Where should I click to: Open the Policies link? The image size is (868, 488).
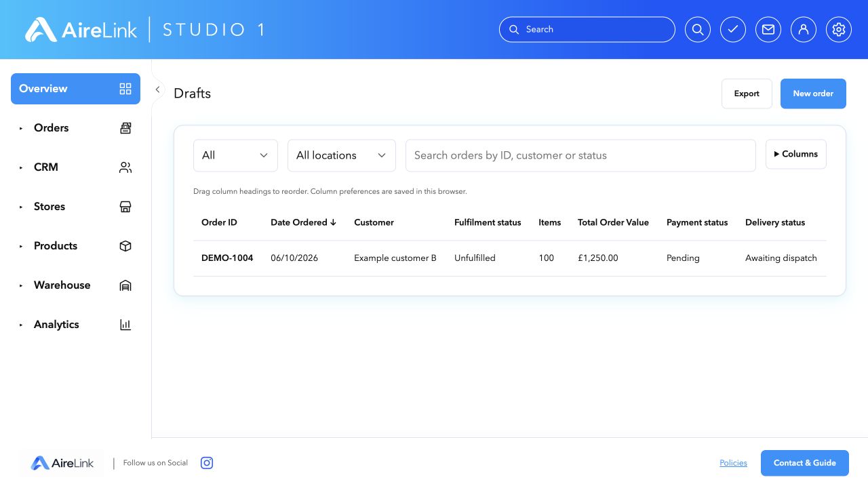pos(733,463)
